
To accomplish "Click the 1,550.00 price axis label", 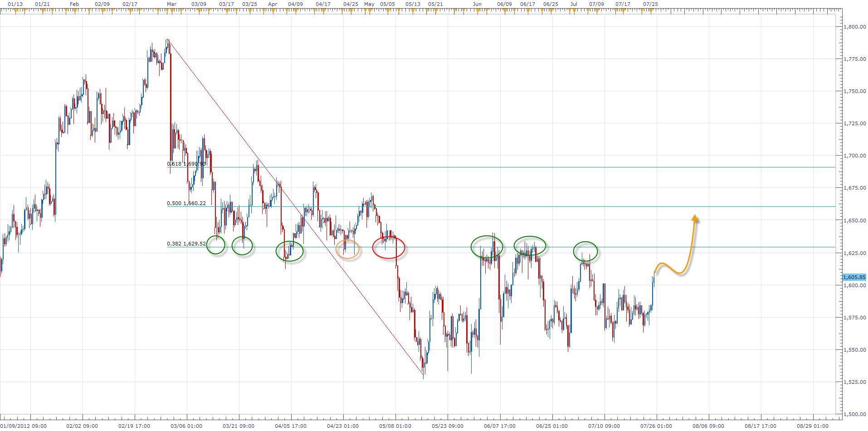I will click(x=854, y=350).
